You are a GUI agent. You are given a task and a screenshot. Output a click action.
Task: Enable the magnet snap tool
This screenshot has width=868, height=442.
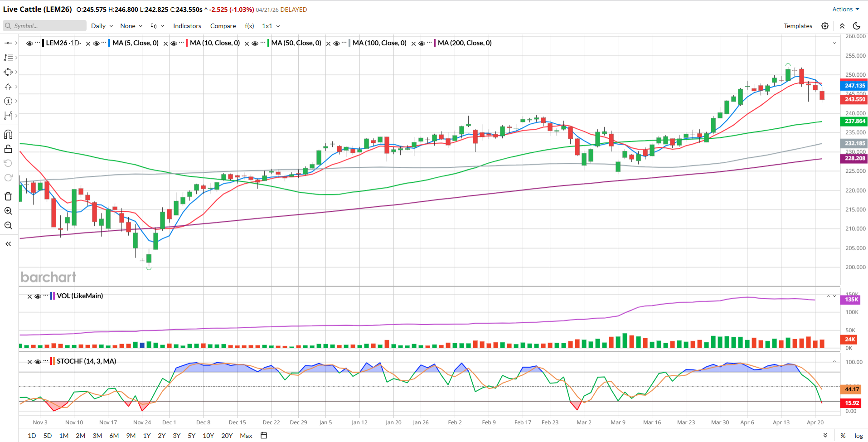click(x=8, y=134)
